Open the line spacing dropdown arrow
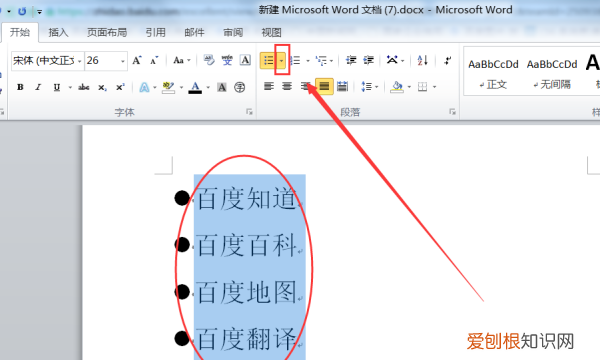Screen dimensions: 600x360 [x=377, y=87]
